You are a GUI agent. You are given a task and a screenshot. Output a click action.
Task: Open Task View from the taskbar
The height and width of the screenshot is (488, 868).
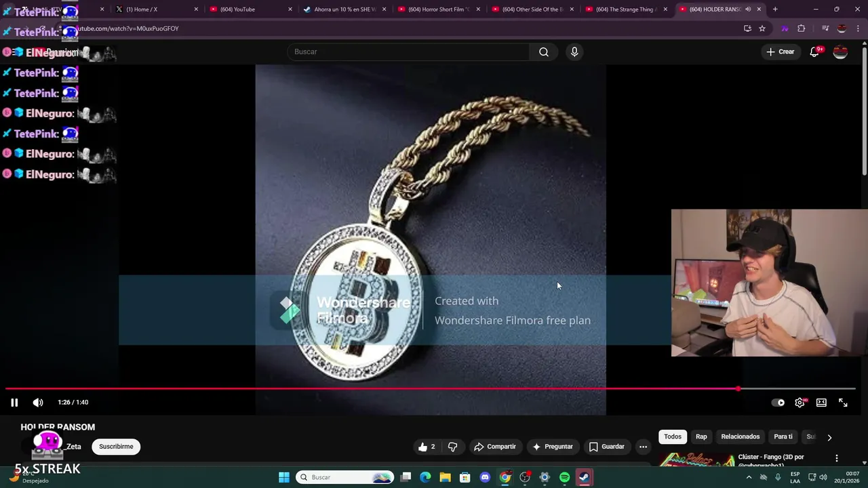(406, 477)
